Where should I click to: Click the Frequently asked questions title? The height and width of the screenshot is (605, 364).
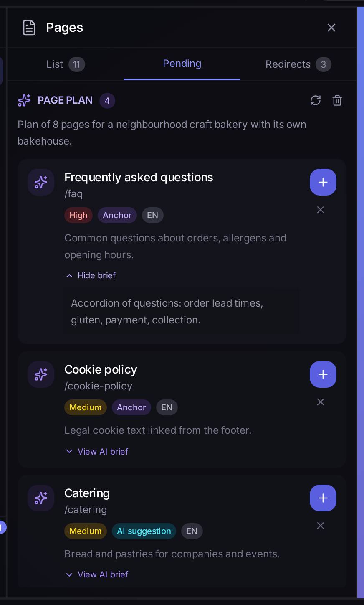[x=139, y=177]
